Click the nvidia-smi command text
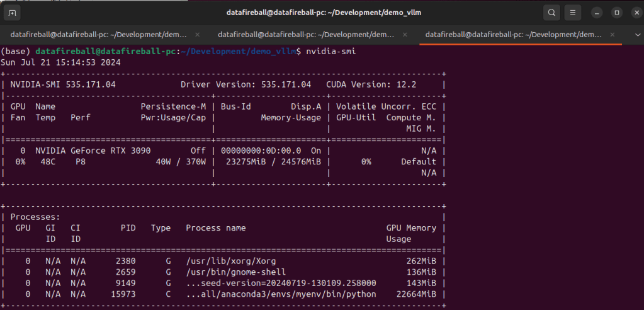 (330, 51)
